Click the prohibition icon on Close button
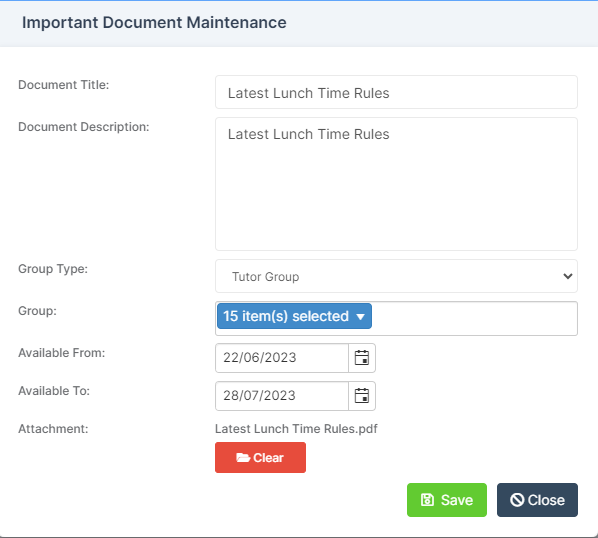598x538 pixels. pyautogui.click(x=517, y=500)
